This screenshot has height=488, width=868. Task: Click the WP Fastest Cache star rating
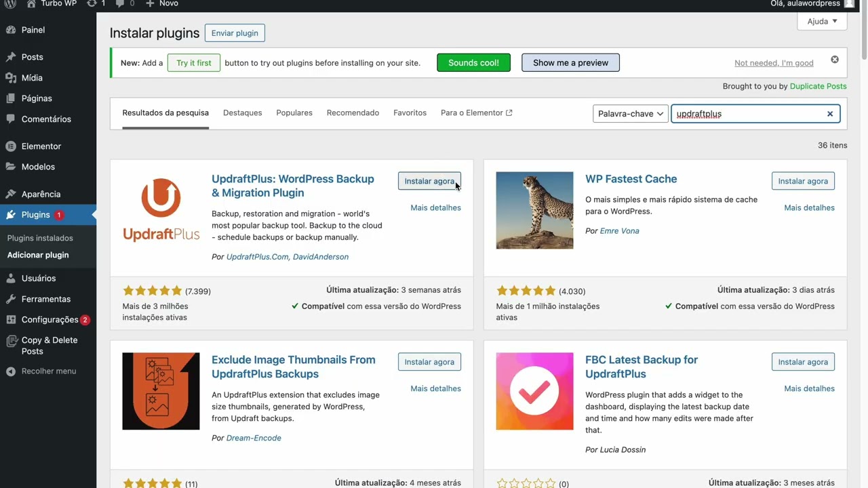526,291
